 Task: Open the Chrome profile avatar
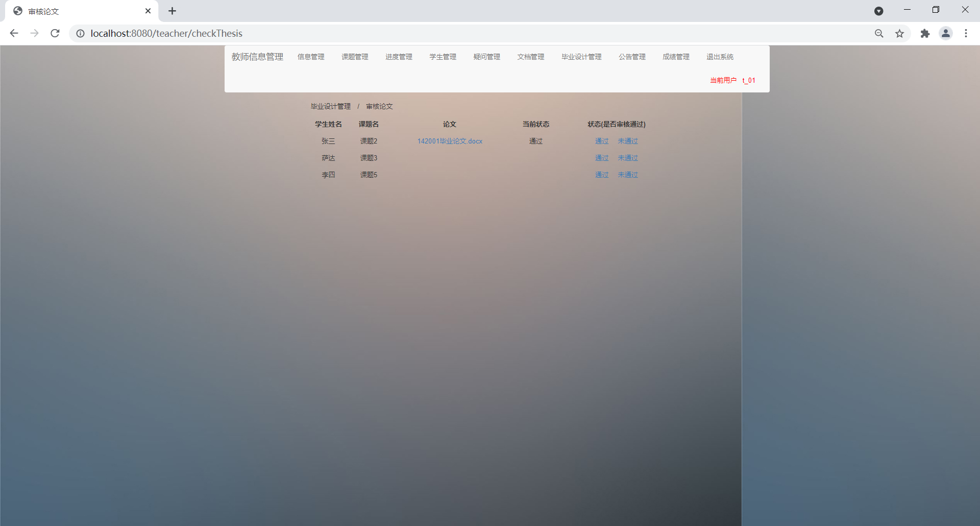point(946,33)
